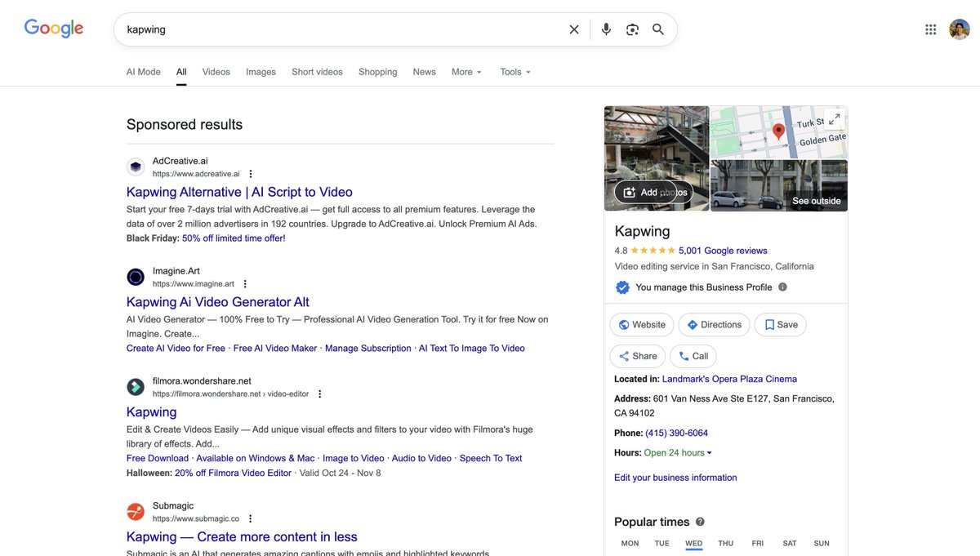Click the Filmora Wondershare favicon
The height and width of the screenshot is (556, 980).
click(136, 387)
